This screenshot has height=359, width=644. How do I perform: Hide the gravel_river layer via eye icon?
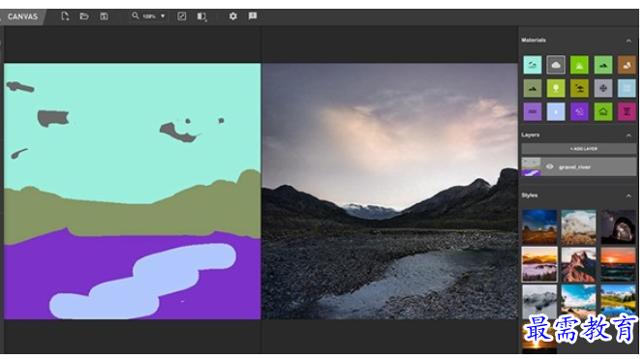point(549,166)
